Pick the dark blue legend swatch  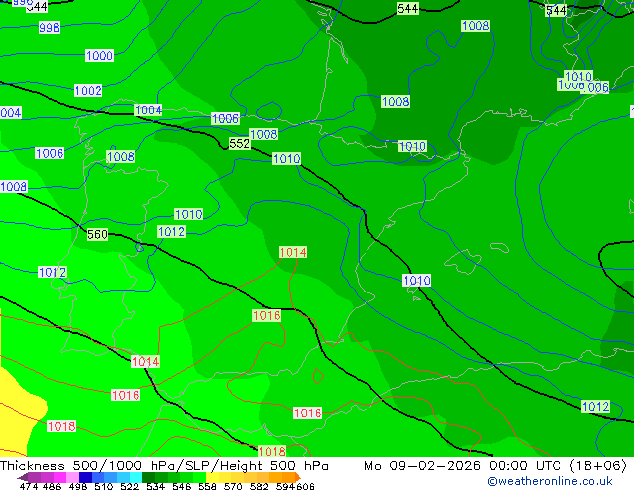click(85, 477)
